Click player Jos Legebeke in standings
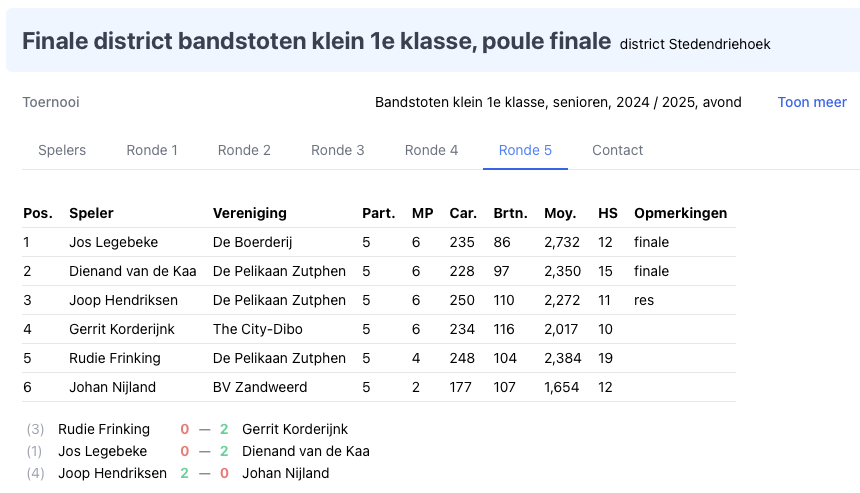The height and width of the screenshot is (493, 860). coord(113,242)
